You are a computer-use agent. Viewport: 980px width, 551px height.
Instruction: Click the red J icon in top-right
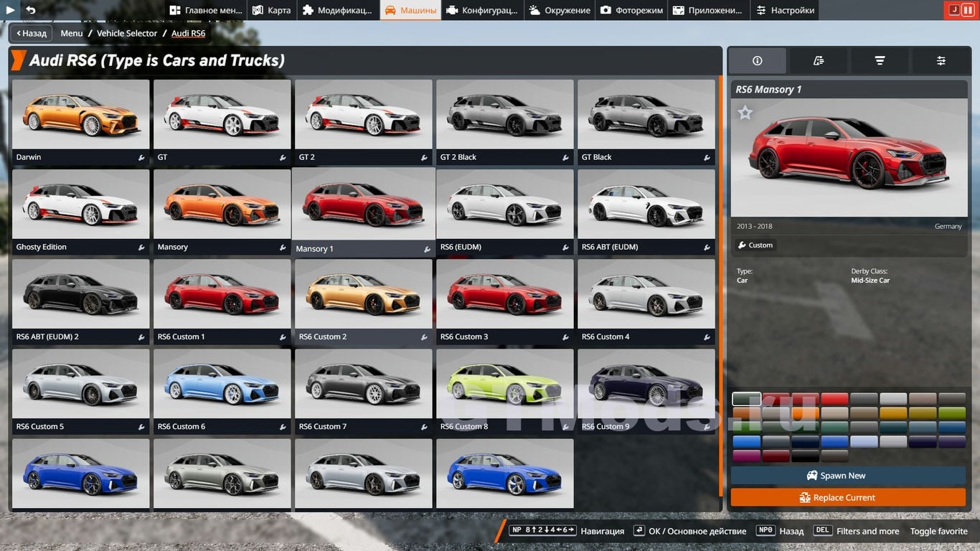coord(953,10)
